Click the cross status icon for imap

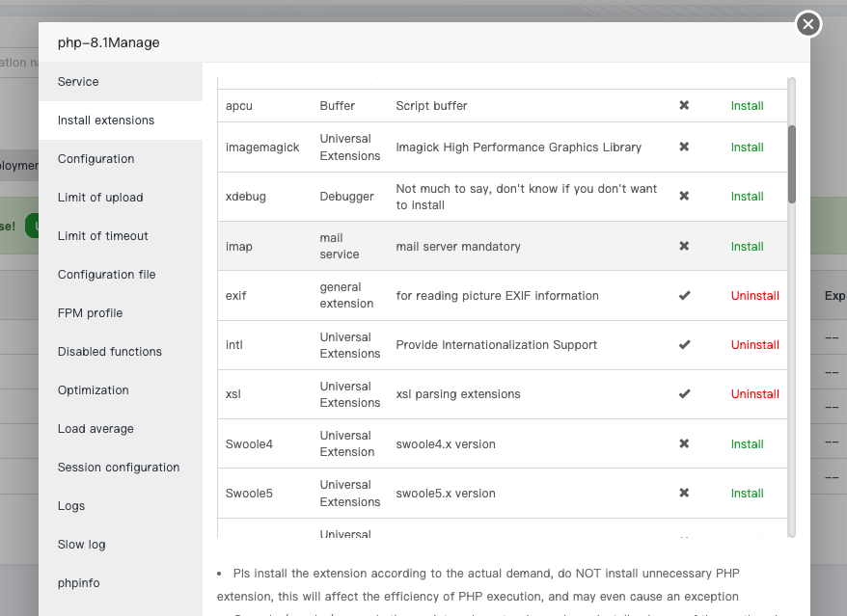(684, 246)
